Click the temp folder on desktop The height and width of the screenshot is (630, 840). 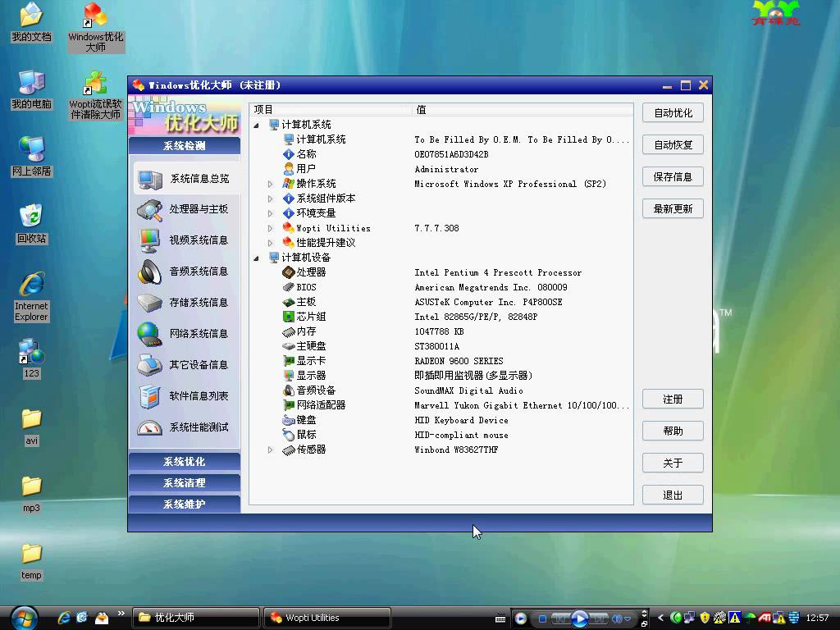pos(31,561)
